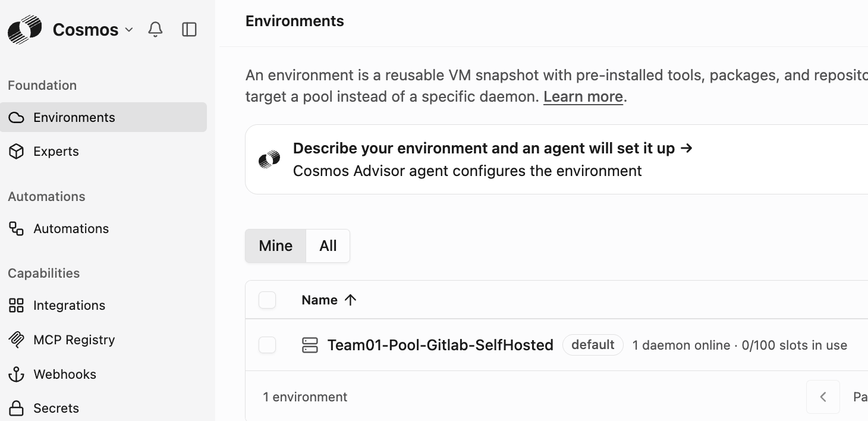Check the Team01-Pool-Gitlab-SelfHosted row checkbox
This screenshot has height=421, width=868.
[268, 345]
